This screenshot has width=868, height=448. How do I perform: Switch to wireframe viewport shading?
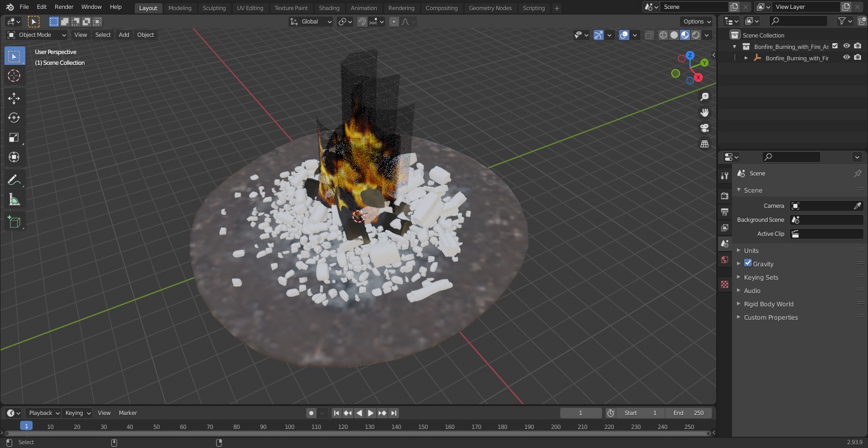click(x=663, y=35)
